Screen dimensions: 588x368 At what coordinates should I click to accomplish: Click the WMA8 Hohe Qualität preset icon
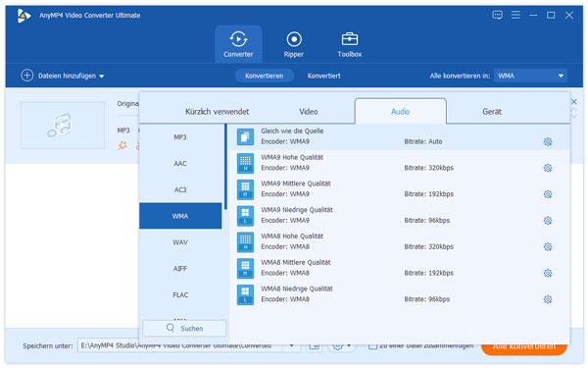[245, 242]
